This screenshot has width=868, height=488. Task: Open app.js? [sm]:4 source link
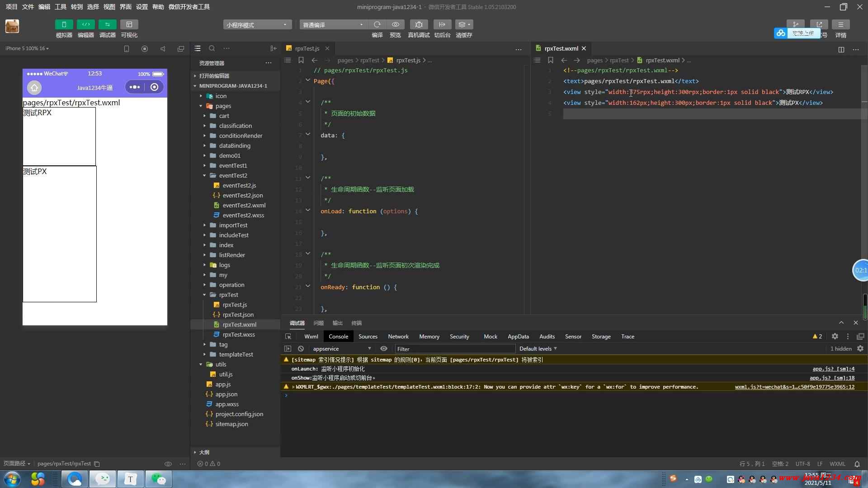click(x=833, y=369)
